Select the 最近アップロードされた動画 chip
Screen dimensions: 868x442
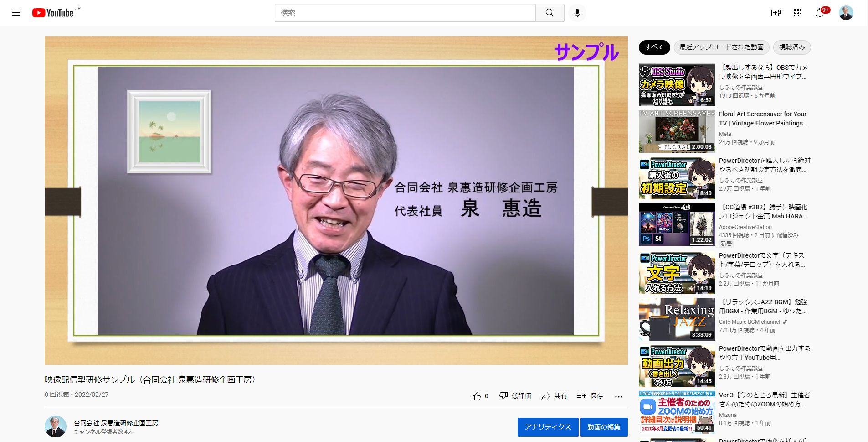point(722,47)
